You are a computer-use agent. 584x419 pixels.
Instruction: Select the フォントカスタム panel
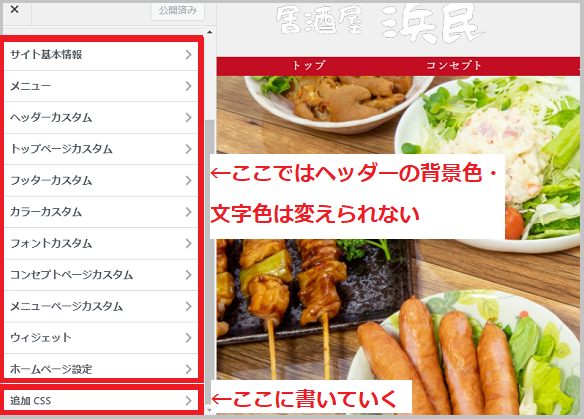coord(101,243)
